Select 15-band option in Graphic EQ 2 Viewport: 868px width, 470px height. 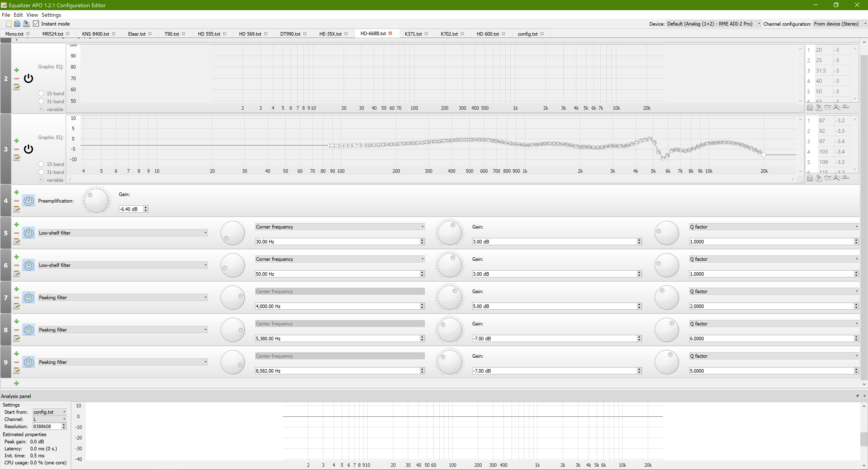coord(41,93)
